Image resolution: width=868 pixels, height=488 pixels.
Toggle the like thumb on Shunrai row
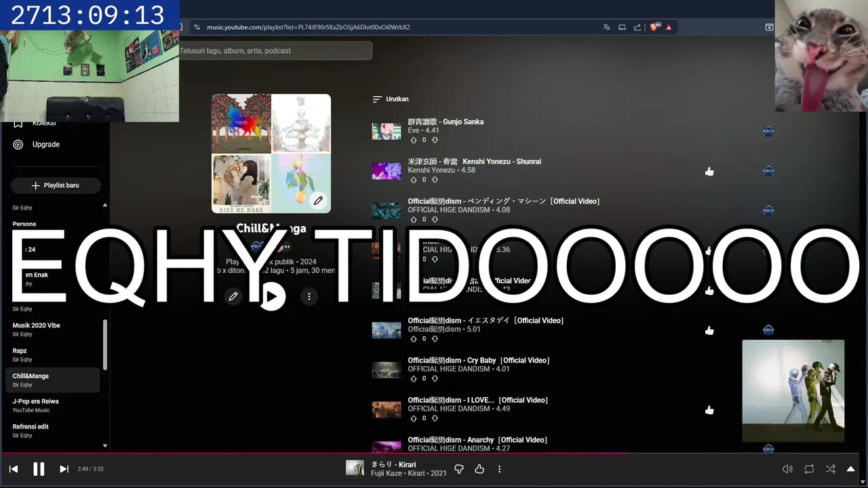tap(709, 171)
